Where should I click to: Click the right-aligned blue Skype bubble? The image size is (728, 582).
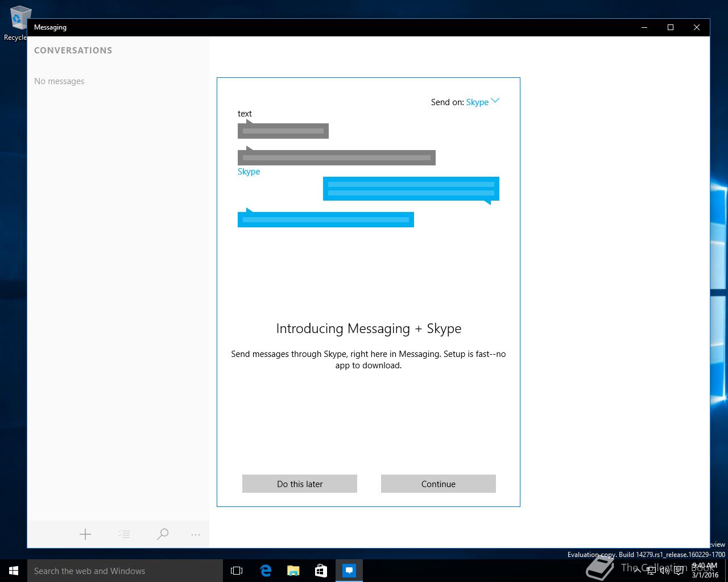coord(411,189)
